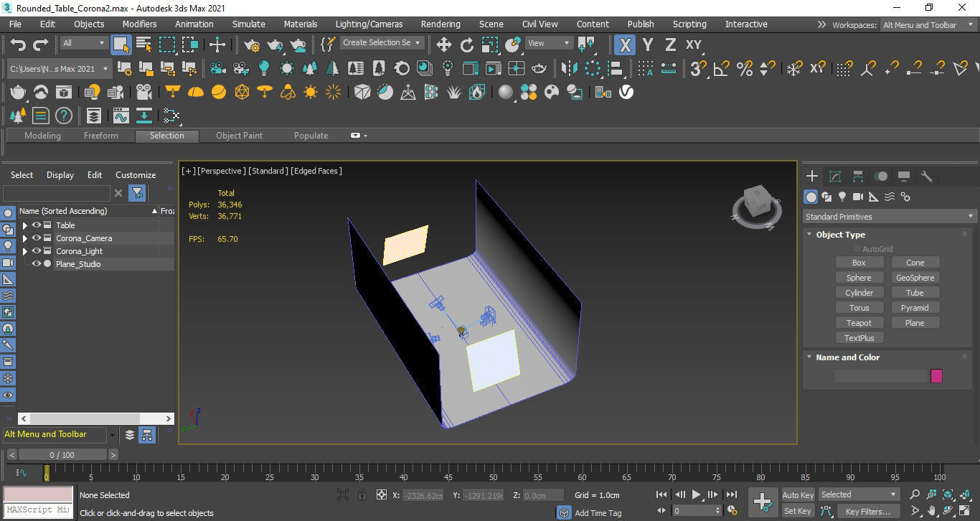Open the Create Selection Set dropdown

tap(381, 43)
